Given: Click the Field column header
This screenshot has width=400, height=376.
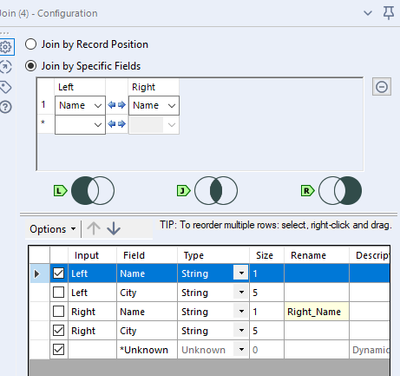Looking at the screenshot, I should tap(147, 255).
